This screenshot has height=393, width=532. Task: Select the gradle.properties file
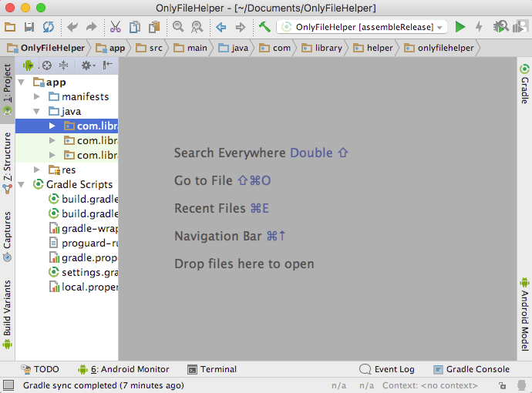point(83,257)
